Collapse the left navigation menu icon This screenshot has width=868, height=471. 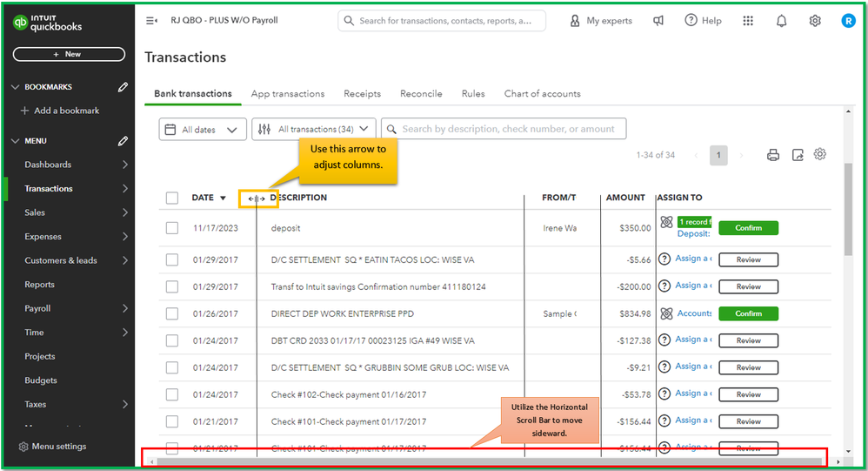coord(151,21)
